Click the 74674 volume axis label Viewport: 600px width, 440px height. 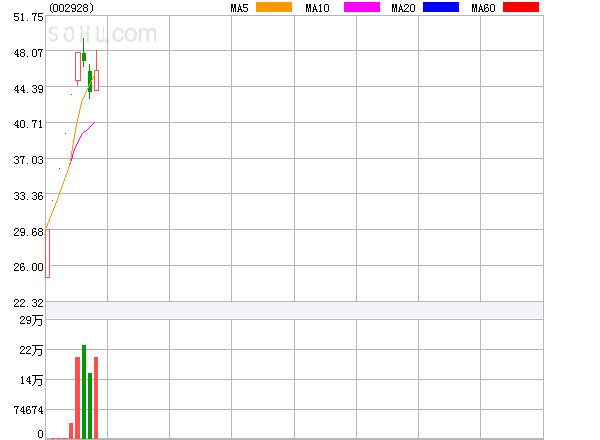(x=28, y=411)
